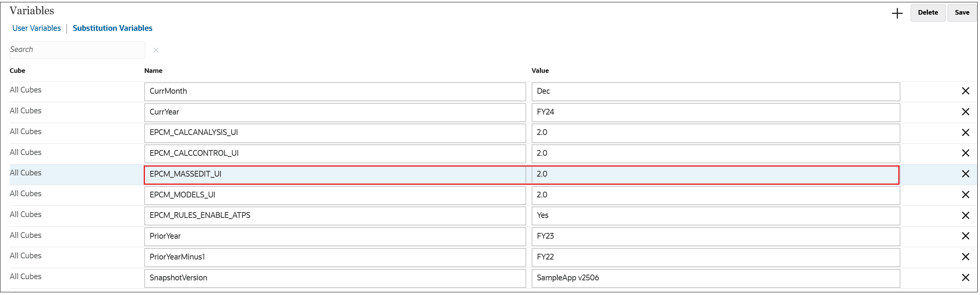
Task: Click the plus icon to add a variable
Action: click(x=897, y=13)
